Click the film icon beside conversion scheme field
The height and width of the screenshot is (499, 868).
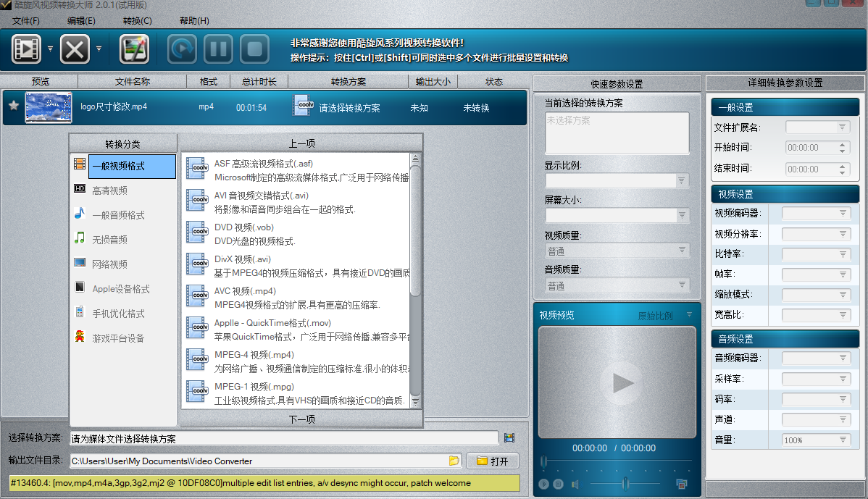(x=509, y=437)
